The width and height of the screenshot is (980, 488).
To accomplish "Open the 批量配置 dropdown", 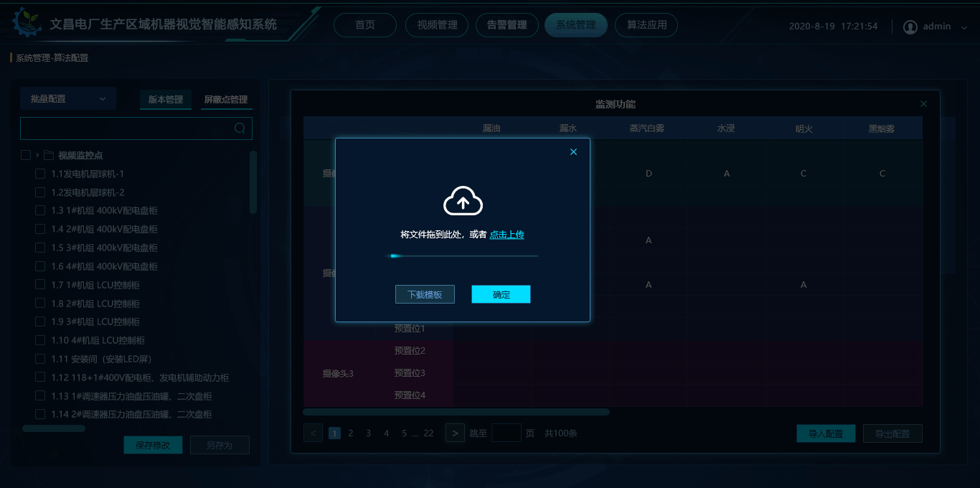I will coord(68,98).
